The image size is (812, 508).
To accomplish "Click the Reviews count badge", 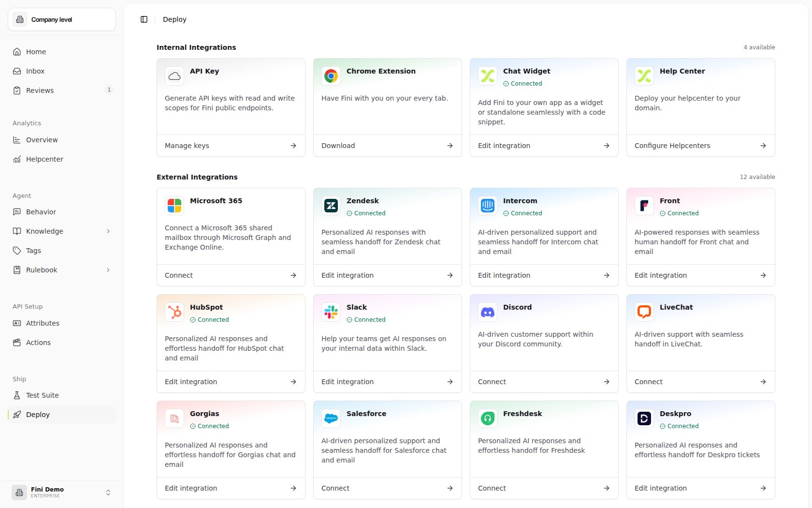I will (x=109, y=90).
